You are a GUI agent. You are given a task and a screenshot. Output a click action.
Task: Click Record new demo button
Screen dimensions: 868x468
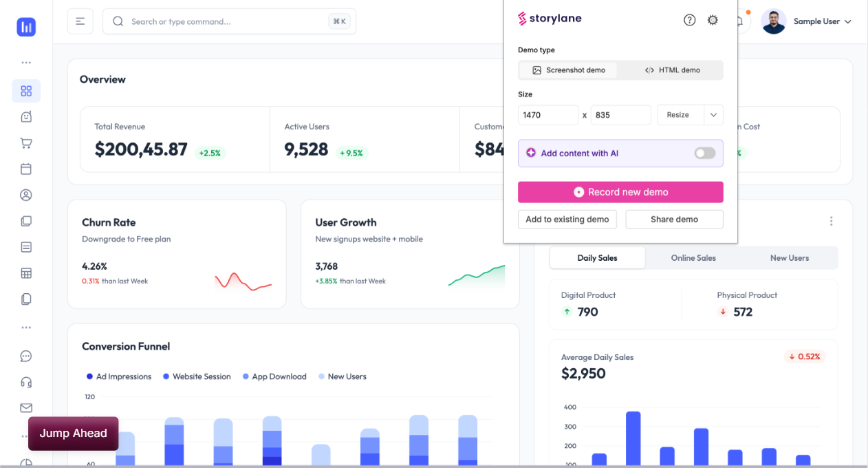tap(620, 192)
